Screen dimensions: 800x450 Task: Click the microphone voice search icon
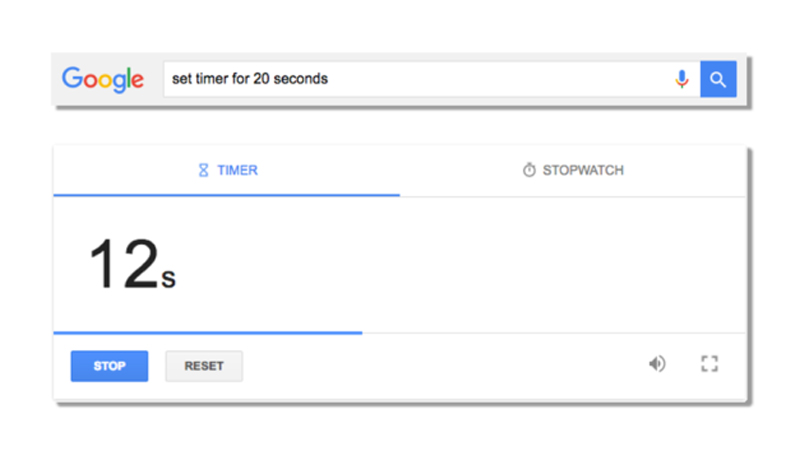pyautogui.click(x=682, y=79)
